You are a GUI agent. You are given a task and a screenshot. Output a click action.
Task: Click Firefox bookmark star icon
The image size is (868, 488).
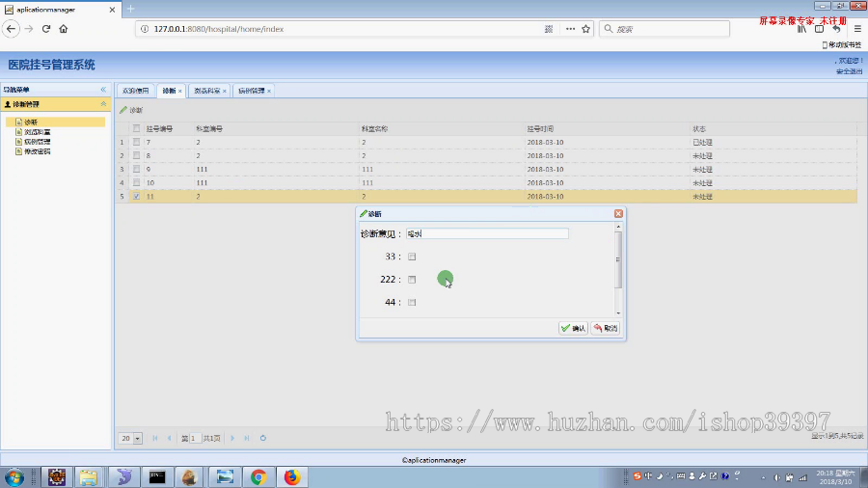pyautogui.click(x=585, y=29)
